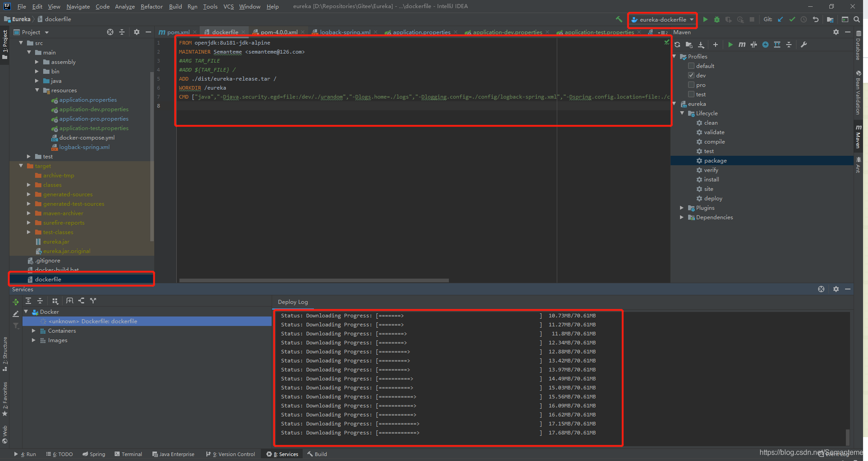868x461 pixels.
Task: Switch to pom.xml editor tab
Action: pyautogui.click(x=178, y=32)
